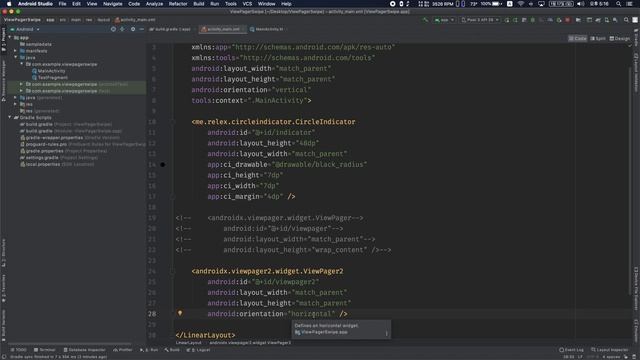Screen dimensions: 640x360
Task: Open the Analyze menu
Action: pos(154,4)
